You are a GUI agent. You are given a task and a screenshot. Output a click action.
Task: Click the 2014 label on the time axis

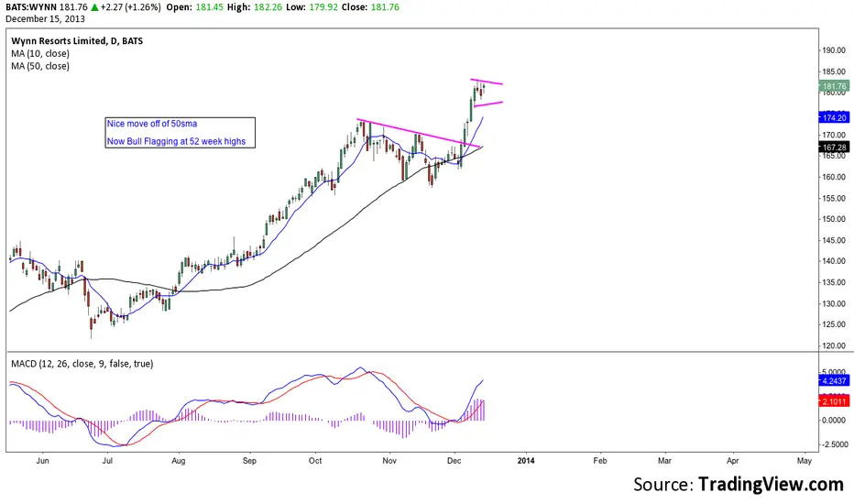coord(526,460)
